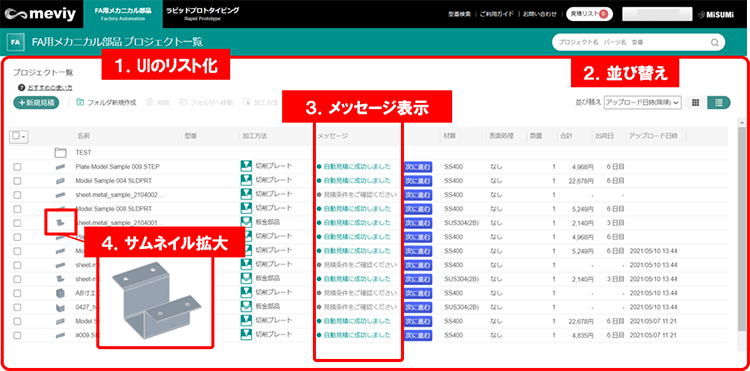Click file name Model Sample 008.SLDPRT
The width and height of the screenshot is (750, 371).
pos(113,208)
